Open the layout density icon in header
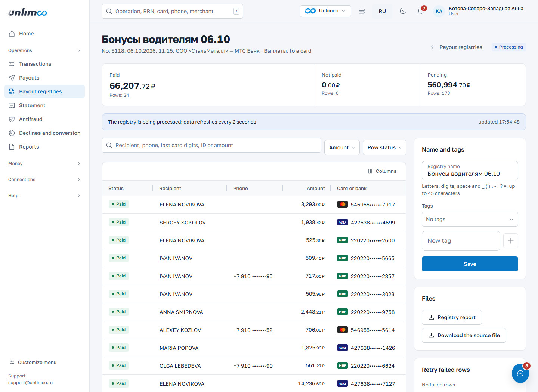The image size is (538, 392). coord(362,11)
